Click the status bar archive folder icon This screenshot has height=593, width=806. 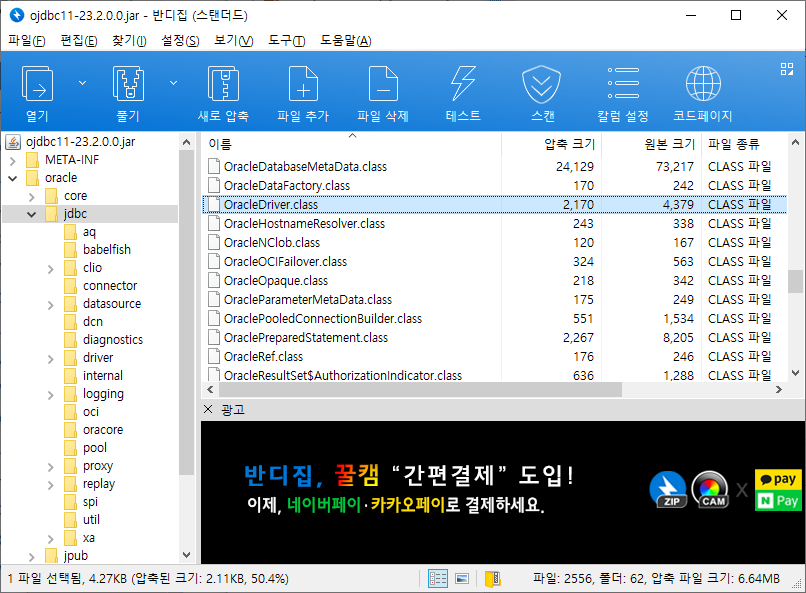[492, 579]
